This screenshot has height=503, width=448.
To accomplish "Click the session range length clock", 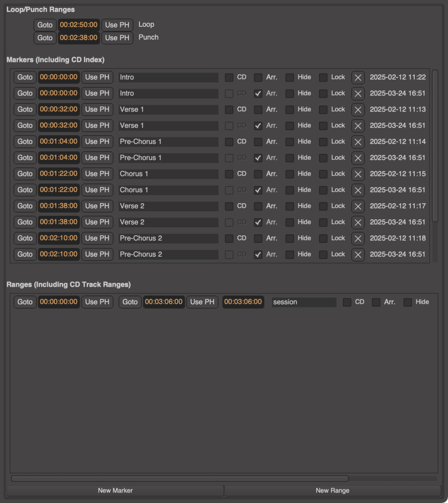I will [243, 302].
